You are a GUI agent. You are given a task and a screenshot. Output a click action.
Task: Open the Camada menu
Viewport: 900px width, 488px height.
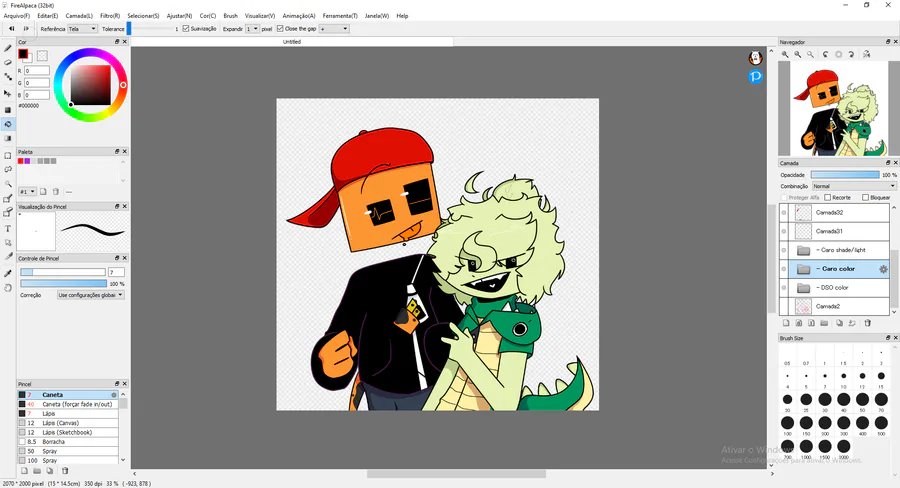(79, 16)
